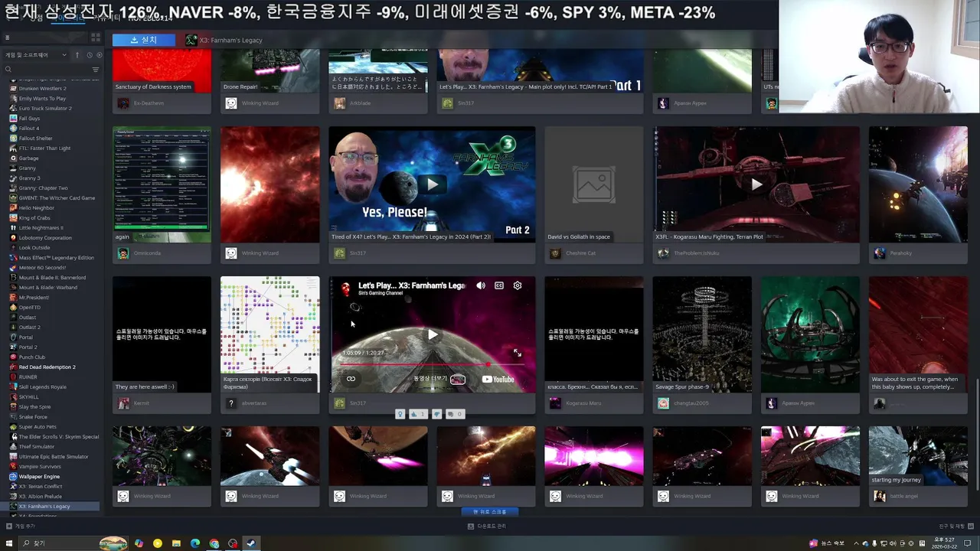
Task: Open File Explorer from the taskbar
Action: pyautogui.click(x=176, y=543)
